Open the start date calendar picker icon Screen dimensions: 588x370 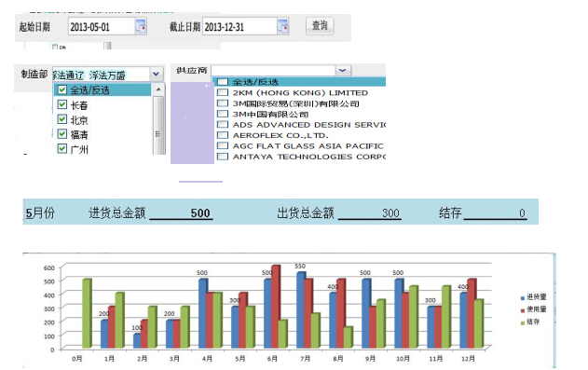coord(141,27)
